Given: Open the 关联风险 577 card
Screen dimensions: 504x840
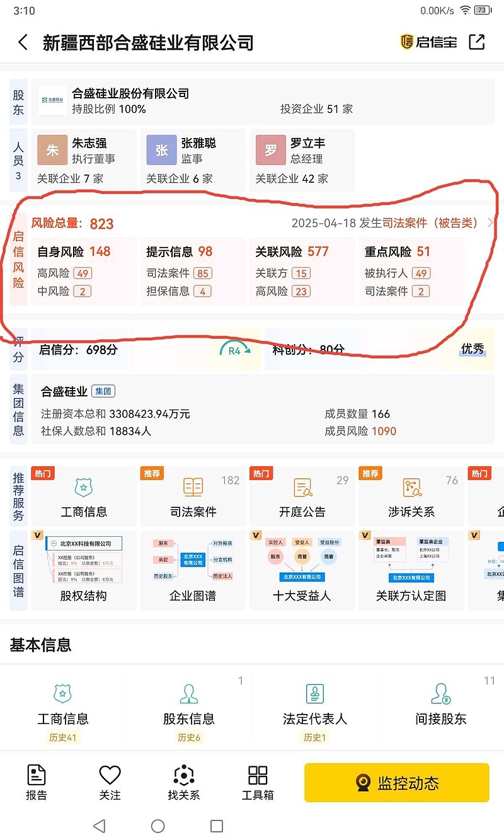Looking at the screenshot, I should coord(302,272).
